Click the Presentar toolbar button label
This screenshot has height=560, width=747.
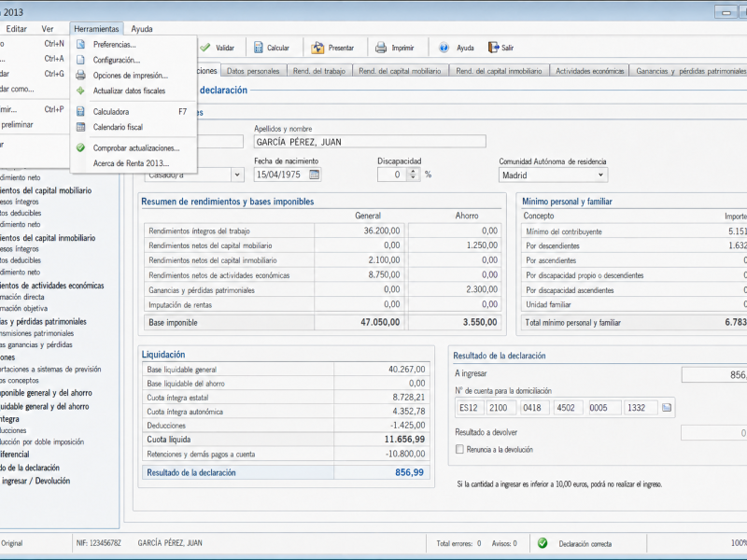341,48
